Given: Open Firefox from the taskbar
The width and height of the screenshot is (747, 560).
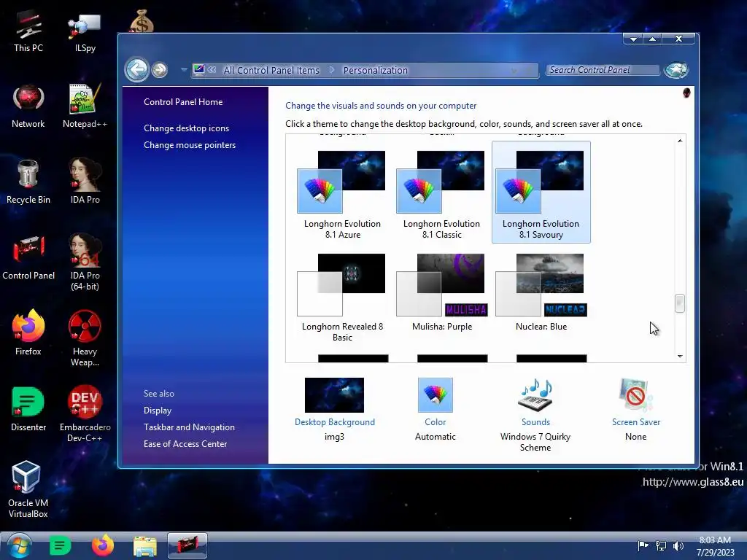Looking at the screenshot, I should pos(102,545).
